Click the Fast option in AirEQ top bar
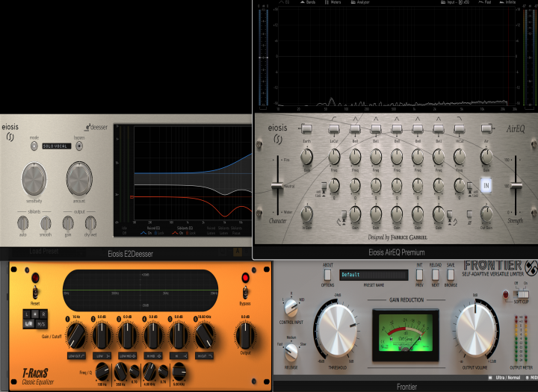538x392 pixels. 485,2
